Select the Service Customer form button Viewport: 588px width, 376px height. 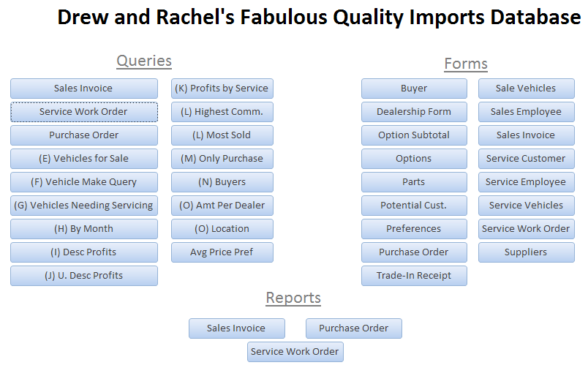click(526, 159)
